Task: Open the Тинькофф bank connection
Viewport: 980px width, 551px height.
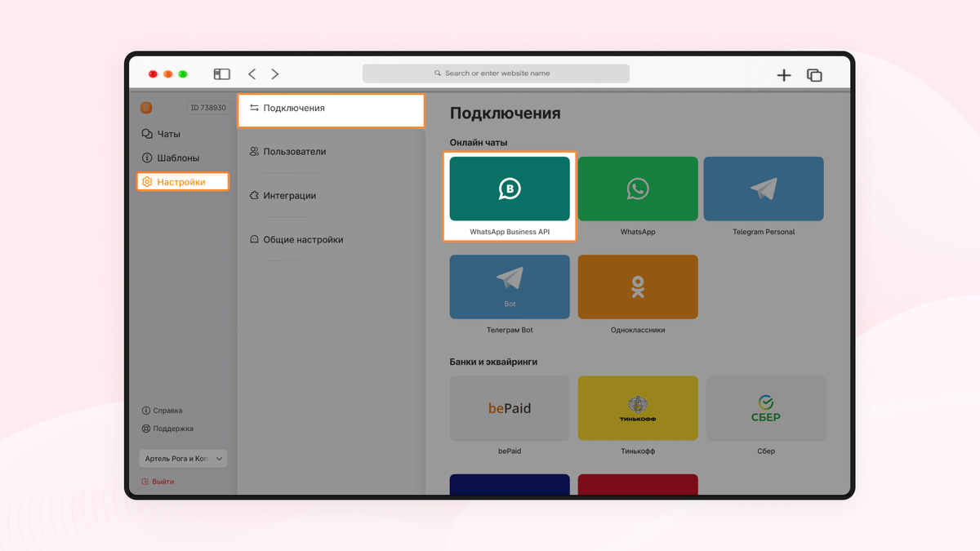Action: tap(637, 407)
